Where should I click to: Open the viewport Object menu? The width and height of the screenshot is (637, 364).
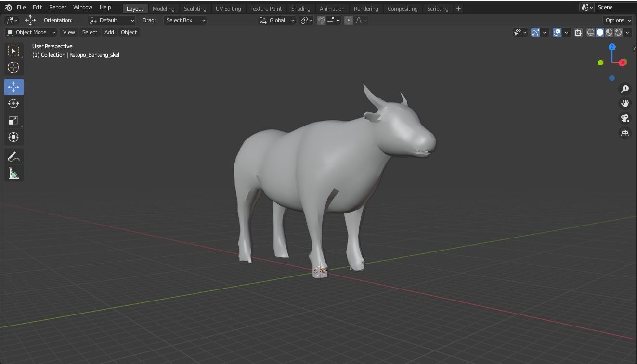click(129, 32)
